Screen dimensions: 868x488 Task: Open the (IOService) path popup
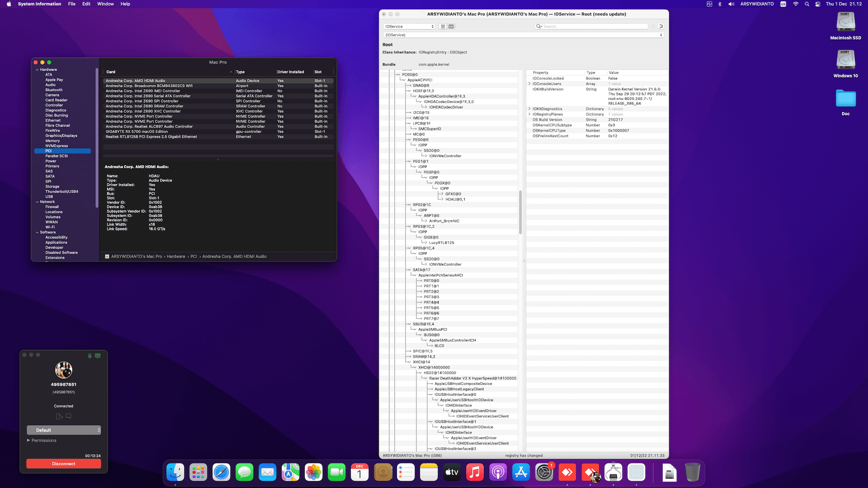(x=523, y=35)
